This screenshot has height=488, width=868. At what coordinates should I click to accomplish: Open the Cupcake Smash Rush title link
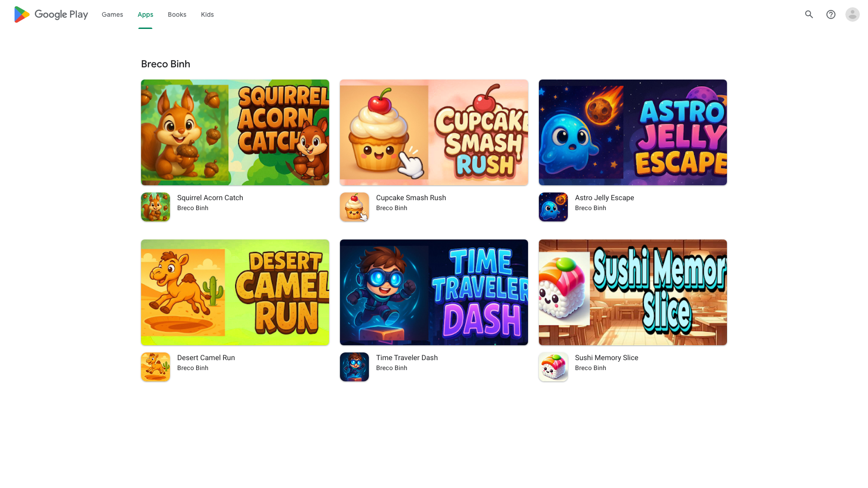point(411,198)
